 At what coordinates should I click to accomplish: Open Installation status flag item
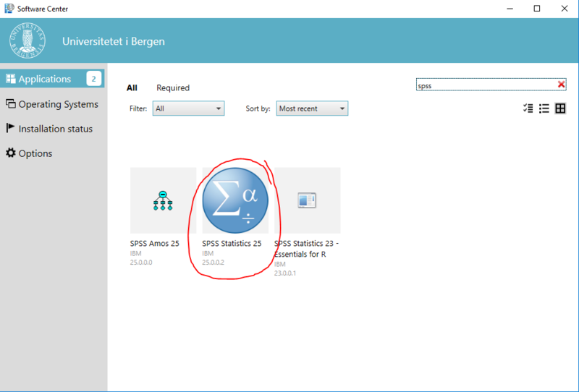49,129
